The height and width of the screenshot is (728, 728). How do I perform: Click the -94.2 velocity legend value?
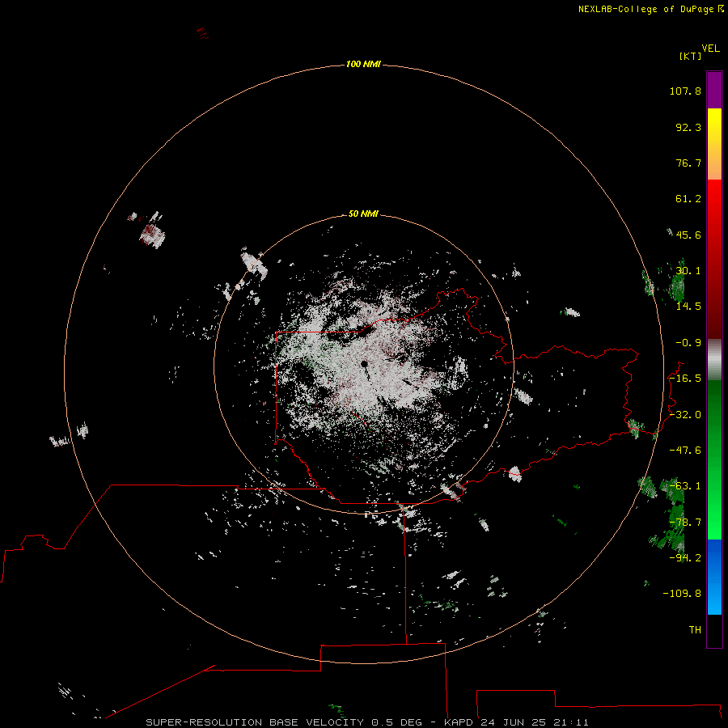685,558
